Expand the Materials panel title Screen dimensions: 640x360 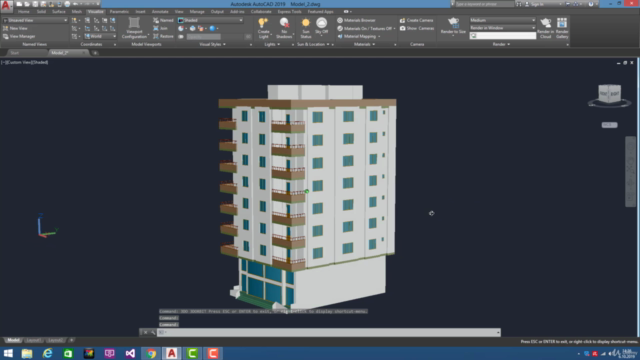point(364,44)
